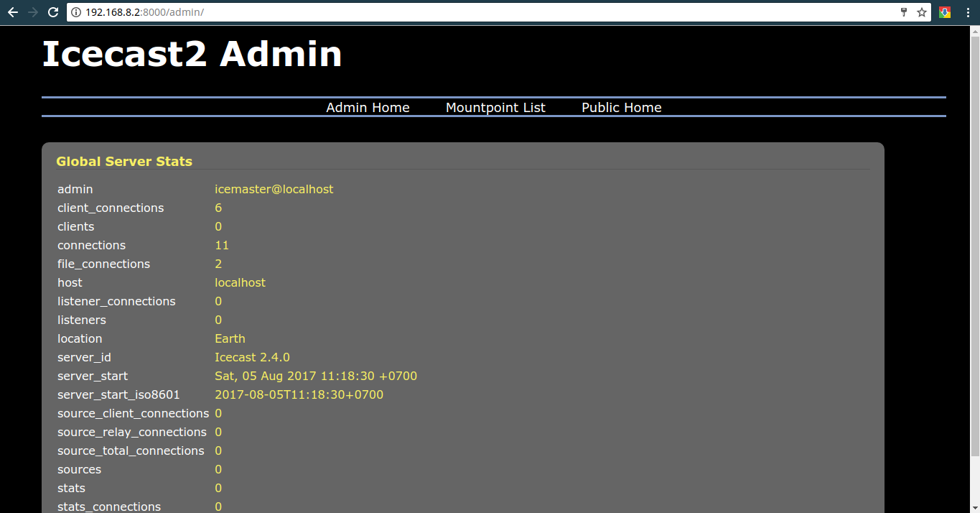Open the Admin Home link
Screen dimensions: 980x513
pos(368,108)
